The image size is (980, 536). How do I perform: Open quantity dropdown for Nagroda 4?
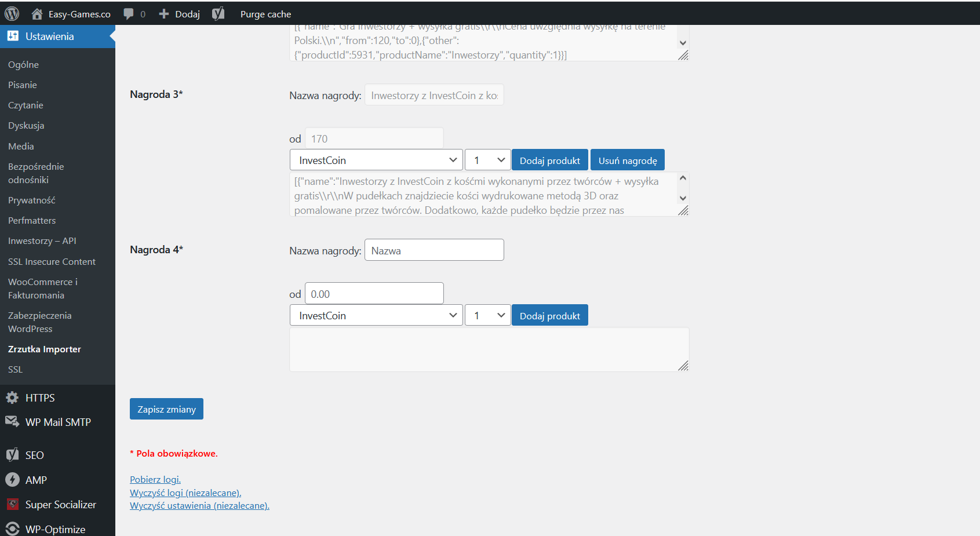487,316
